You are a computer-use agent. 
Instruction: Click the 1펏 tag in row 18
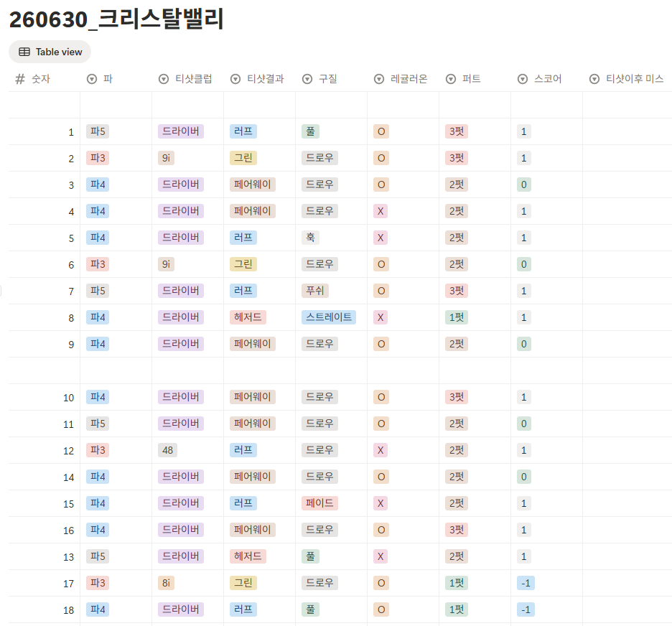coord(457,609)
